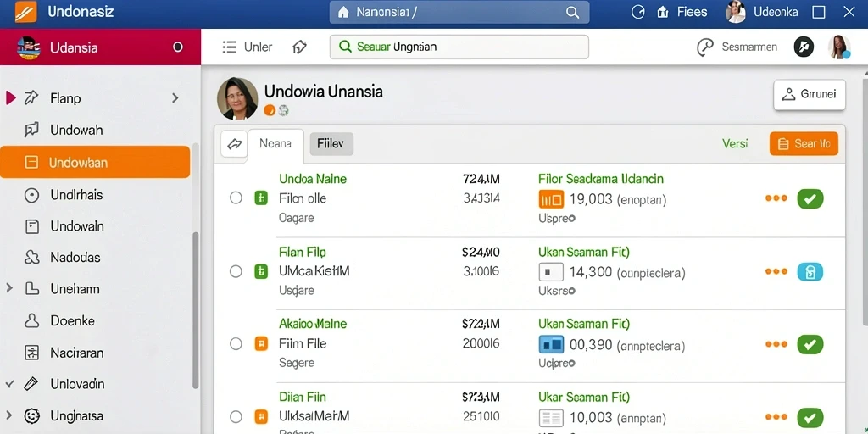Viewport: 868px width, 434px height.
Task: Click the share arrow icon beside the Ncana tab
Action: coord(234,144)
